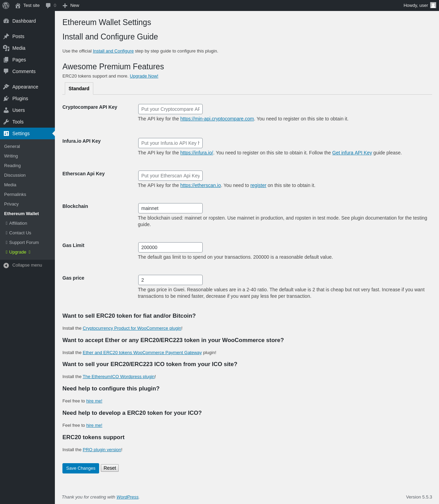This screenshot has width=439, height=504.
Task: Open Media library icon in sidebar
Action: [x=6, y=48]
